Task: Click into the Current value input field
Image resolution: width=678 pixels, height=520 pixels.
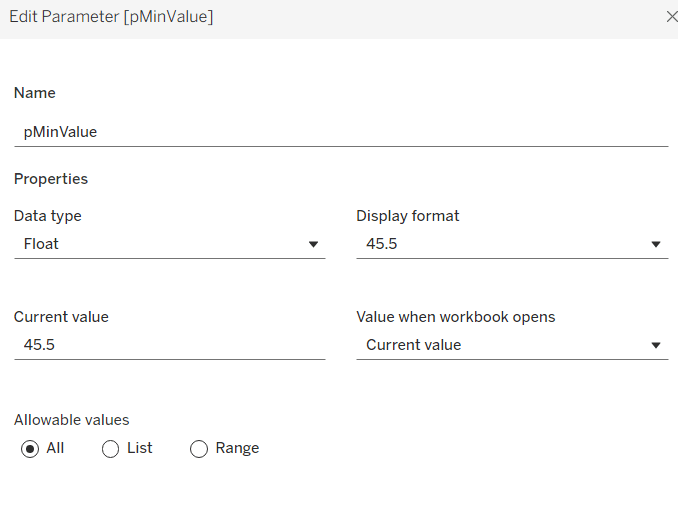Action: pos(168,345)
